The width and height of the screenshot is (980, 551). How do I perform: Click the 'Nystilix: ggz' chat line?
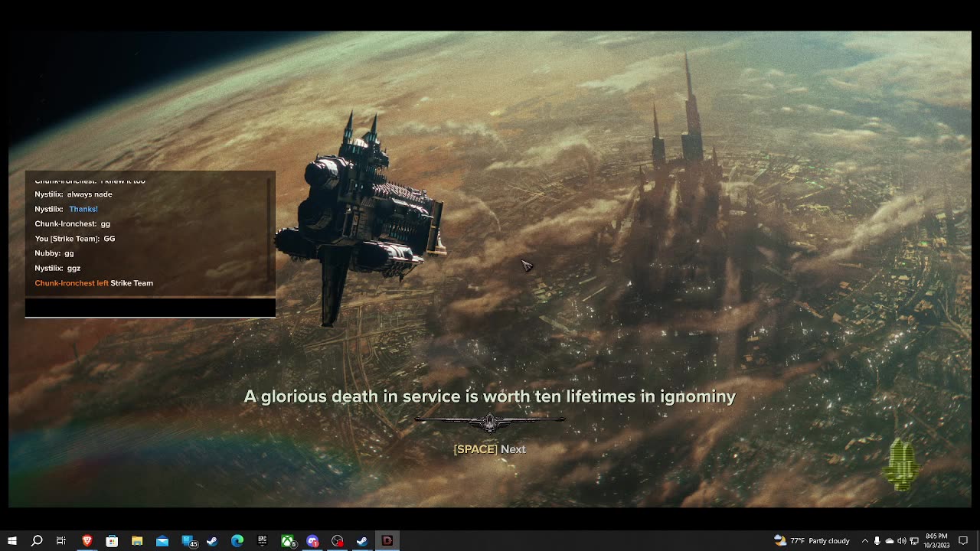tap(57, 268)
